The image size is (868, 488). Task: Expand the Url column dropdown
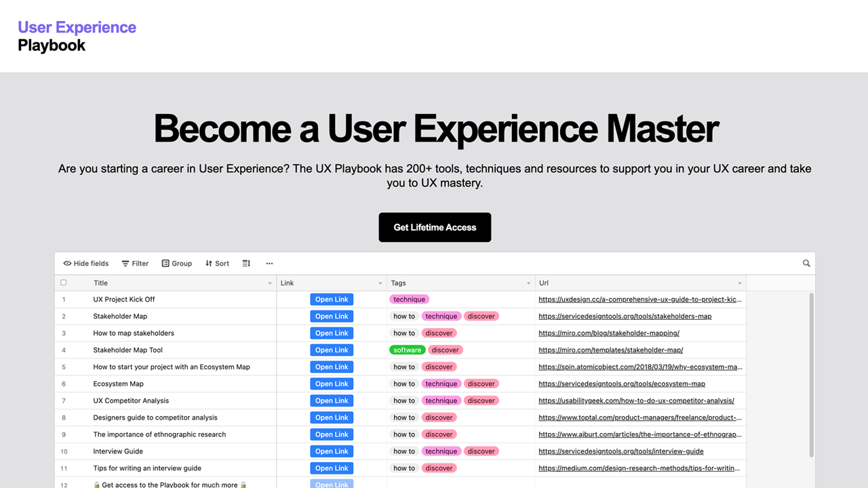[x=739, y=283]
